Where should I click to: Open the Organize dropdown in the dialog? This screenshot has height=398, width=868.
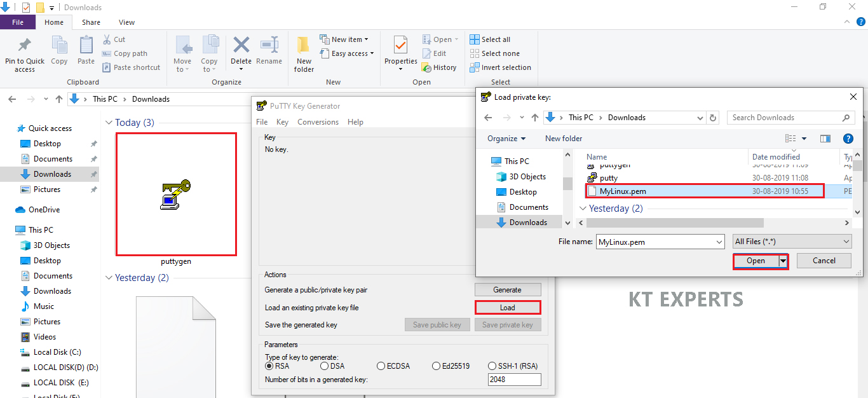506,139
